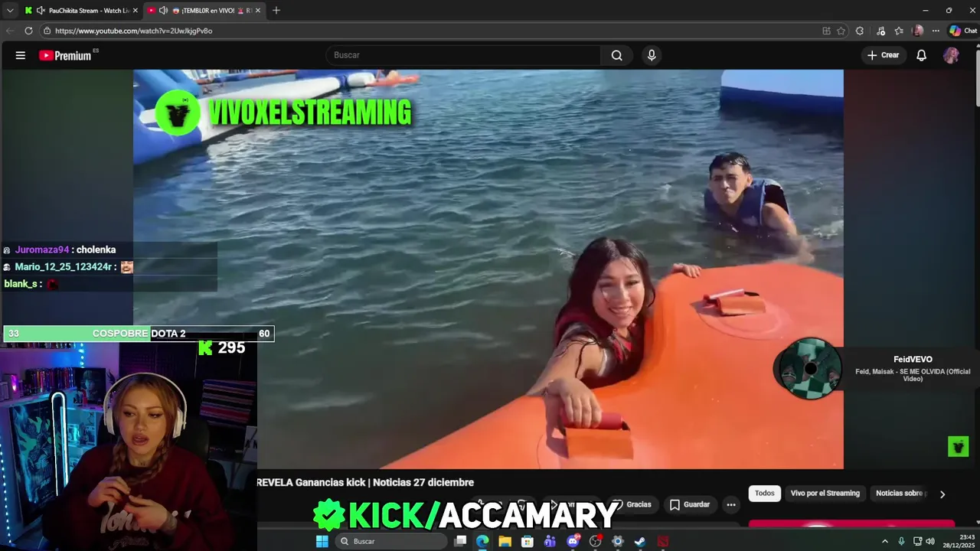Screen dimensions: 980x551
Task: Select the Noticias sobre chip
Action: coord(900,494)
